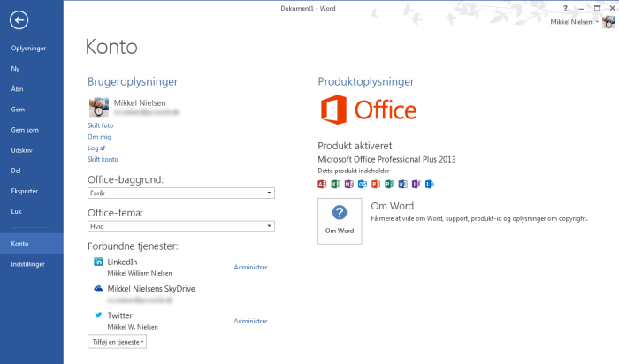Select Åbn in the sidebar
This screenshot has width=619, height=364.
click(x=32, y=89)
